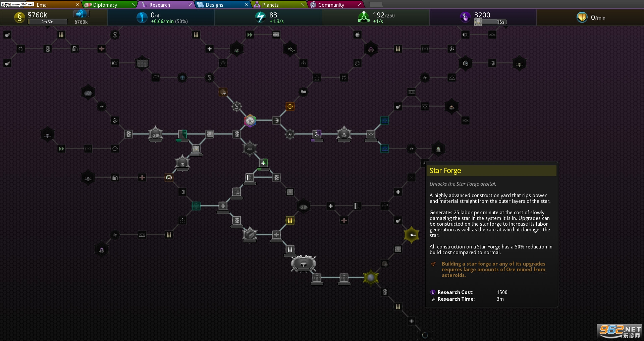Click the purple research flask icon

465,17
